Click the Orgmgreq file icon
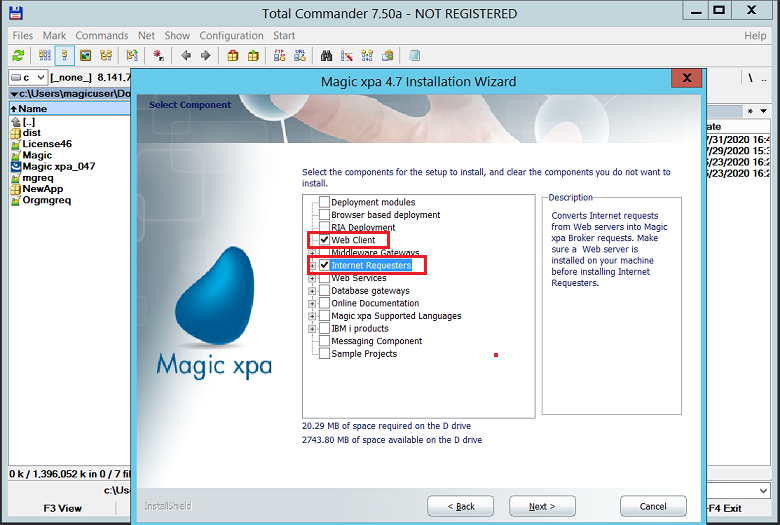 tap(15, 201)
